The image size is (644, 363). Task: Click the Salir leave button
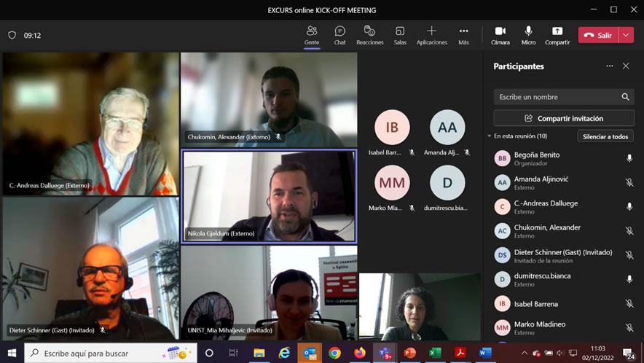click(598, 36)
